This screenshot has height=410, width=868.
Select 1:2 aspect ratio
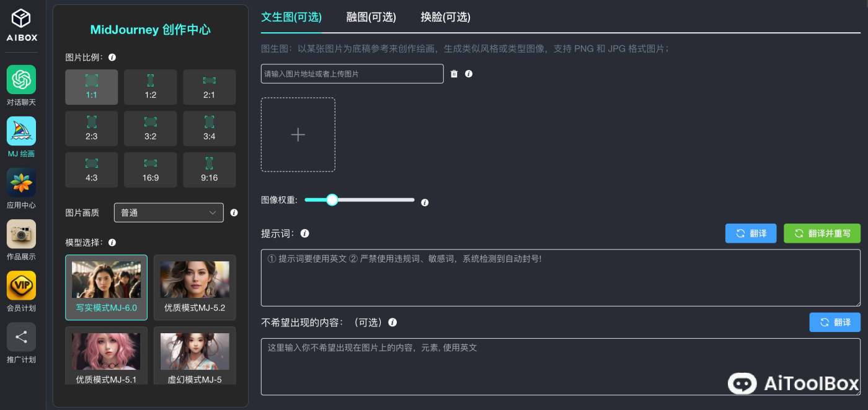click(x=151, y=87)
